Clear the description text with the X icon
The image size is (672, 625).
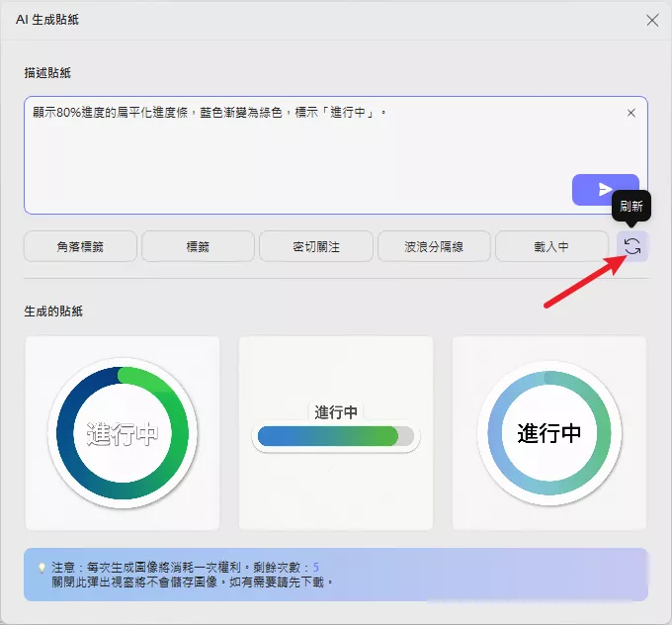pyautogui.click(x=630, y=113)
